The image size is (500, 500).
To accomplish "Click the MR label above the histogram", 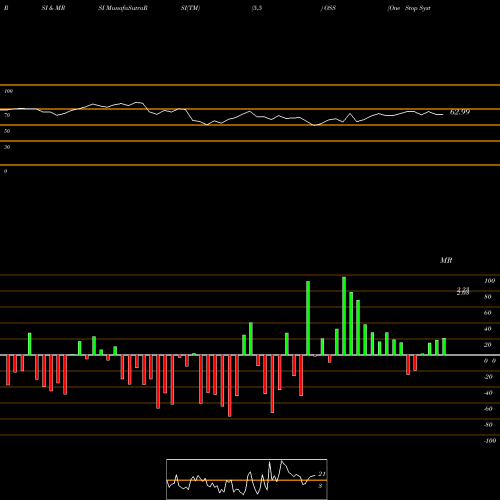I will point(446,260).
